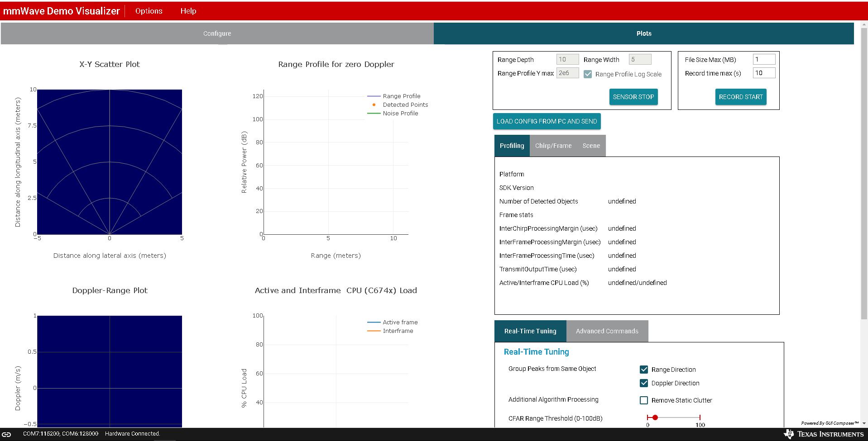Toggle Range Profile Log Scale checkbox
Screen dimensions: 868x441
(588, 74)
